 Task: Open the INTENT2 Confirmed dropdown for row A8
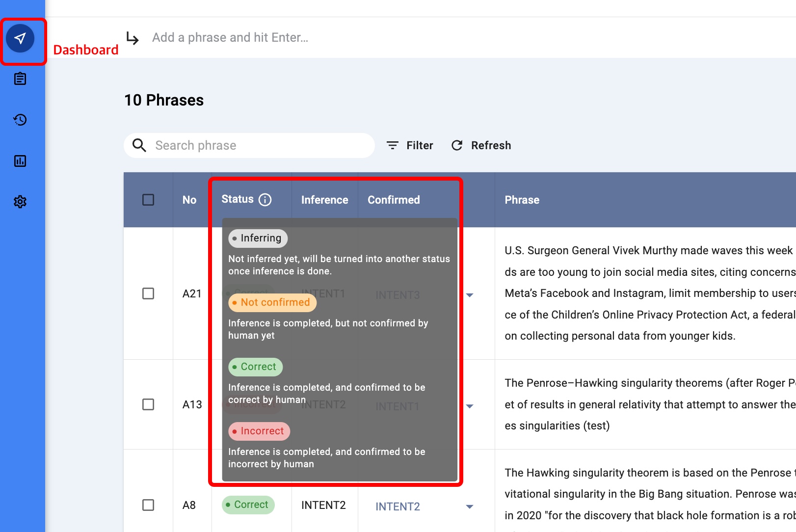[x=470, y=506]
